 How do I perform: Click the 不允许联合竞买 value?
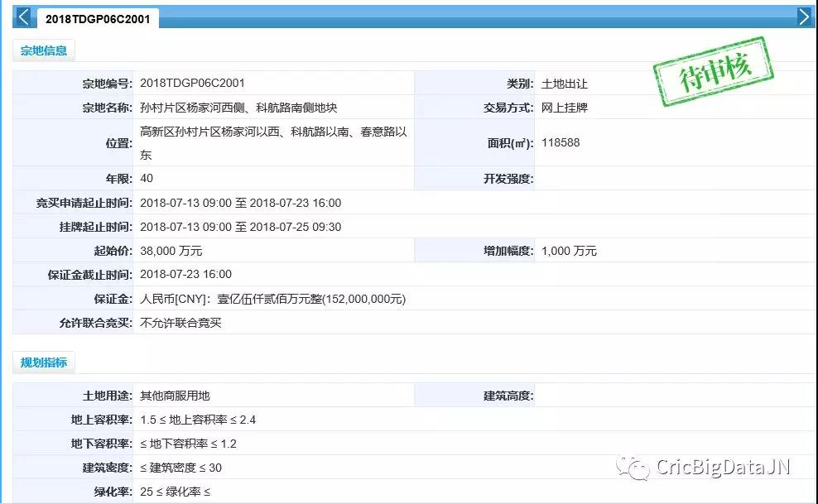click(x=180, y=323)
